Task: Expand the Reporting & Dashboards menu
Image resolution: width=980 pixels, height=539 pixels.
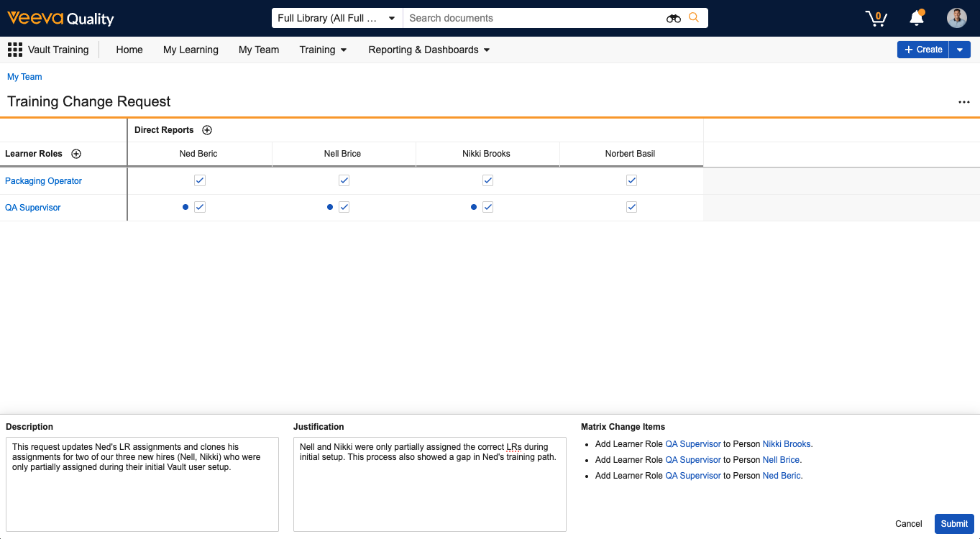Action: [x=429, y=50]
